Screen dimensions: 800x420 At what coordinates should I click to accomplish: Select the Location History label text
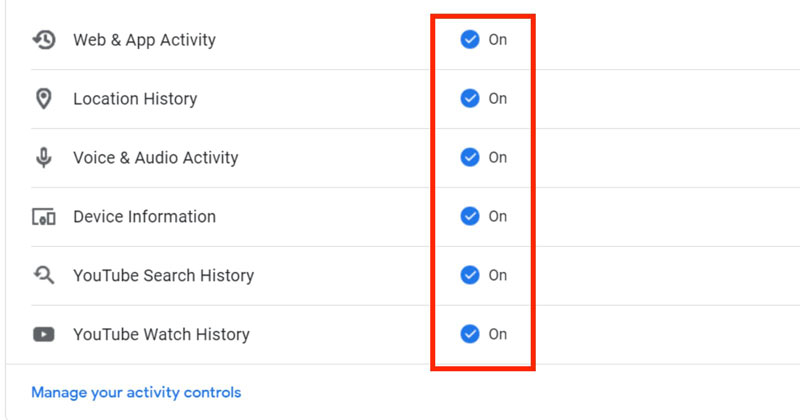[x=135, y=99]
